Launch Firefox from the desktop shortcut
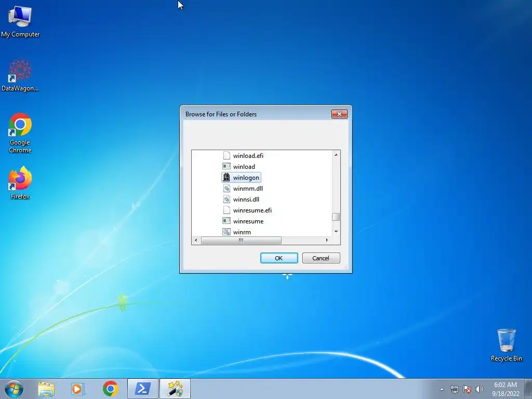 20,182
